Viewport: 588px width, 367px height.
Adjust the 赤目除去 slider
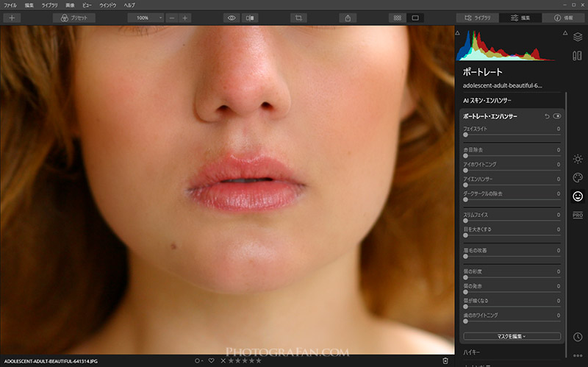(512, 156)
